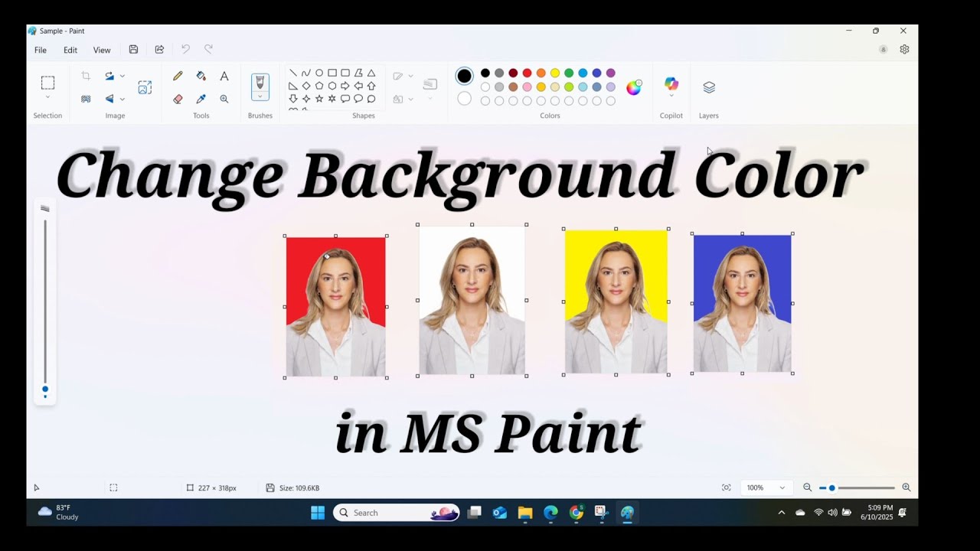Click the zoom slider handle
980x551 pixels.
coord(832,487)
